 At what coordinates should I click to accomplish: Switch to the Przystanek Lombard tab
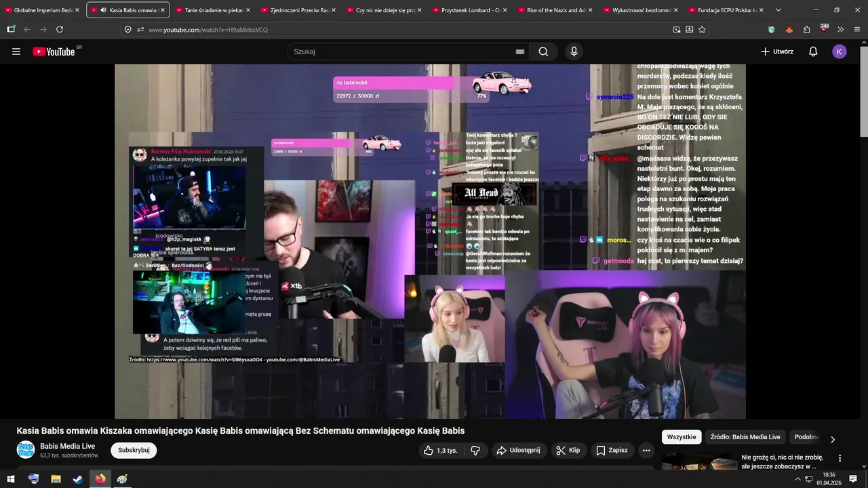(468, 10)
